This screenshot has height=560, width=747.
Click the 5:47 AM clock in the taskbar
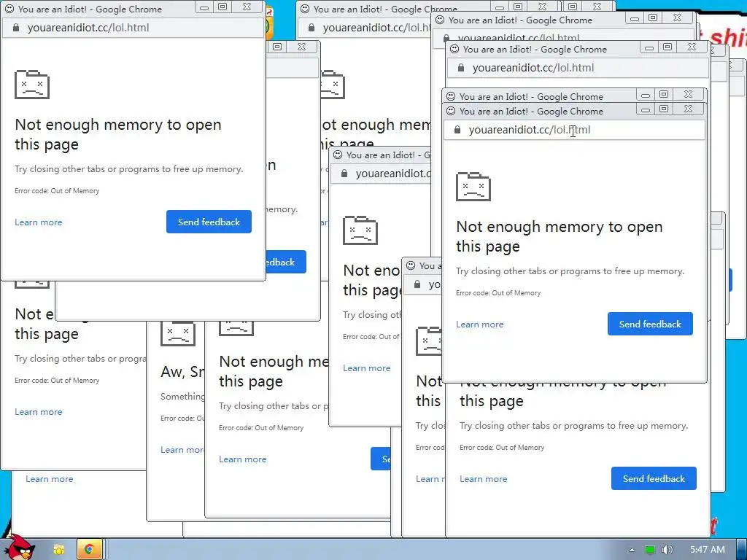point(707,550)
